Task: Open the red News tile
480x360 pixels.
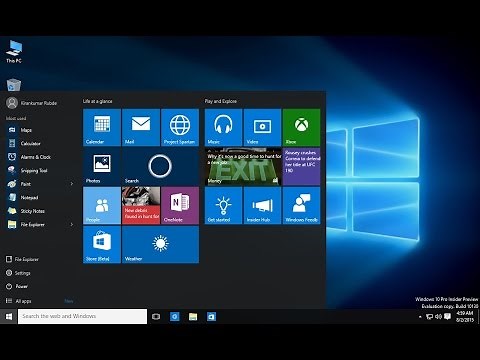Action: pyautogui.click(x=141, y=205)
